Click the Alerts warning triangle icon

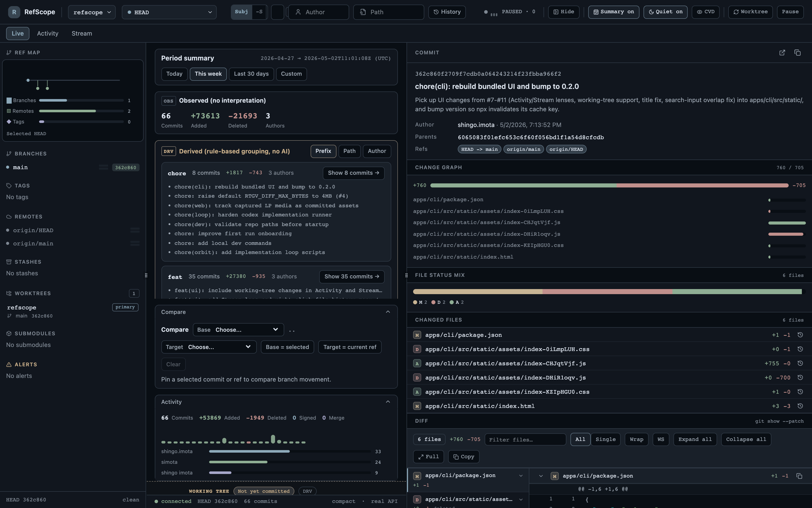coord(9,364)
